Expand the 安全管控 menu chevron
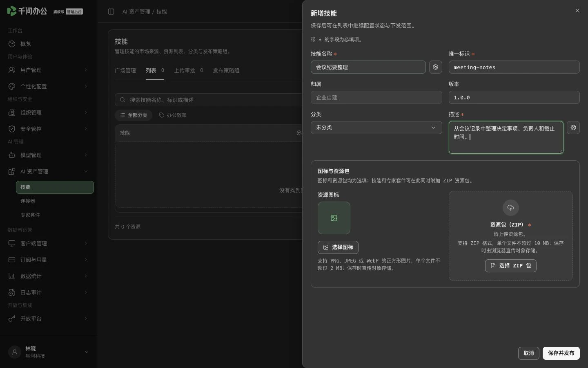This screenshot has height=368, width=588. point(86,129)
